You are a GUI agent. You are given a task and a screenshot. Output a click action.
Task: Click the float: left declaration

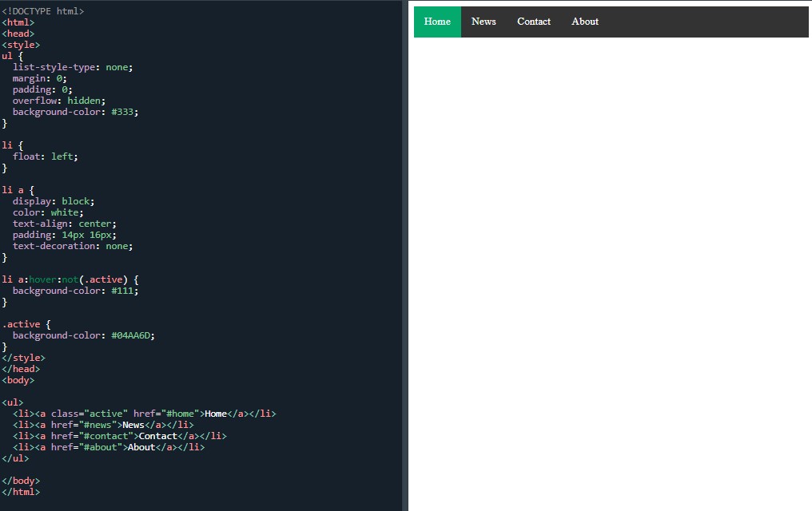pyautogui.click(x=45, y=156)
